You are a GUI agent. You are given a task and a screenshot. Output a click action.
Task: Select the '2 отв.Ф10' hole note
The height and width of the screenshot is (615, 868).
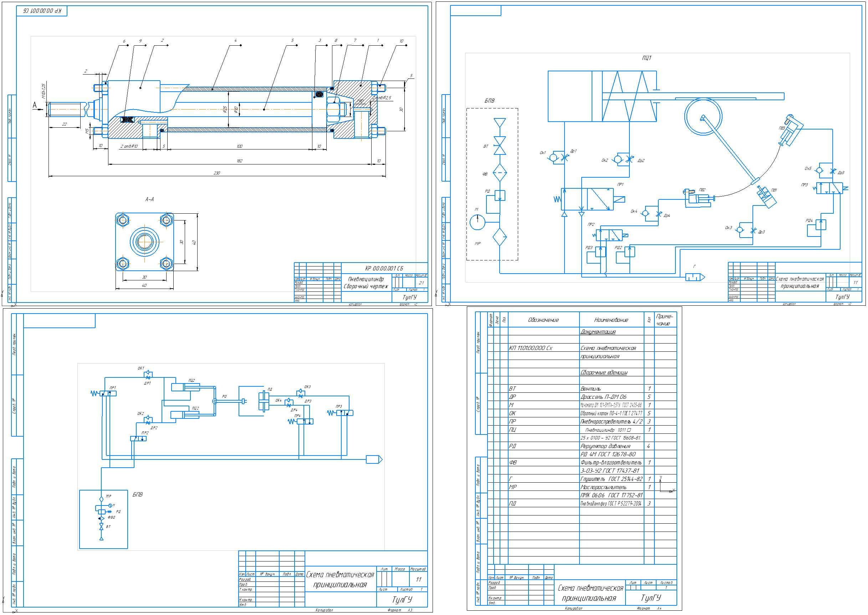click(129, 146)
